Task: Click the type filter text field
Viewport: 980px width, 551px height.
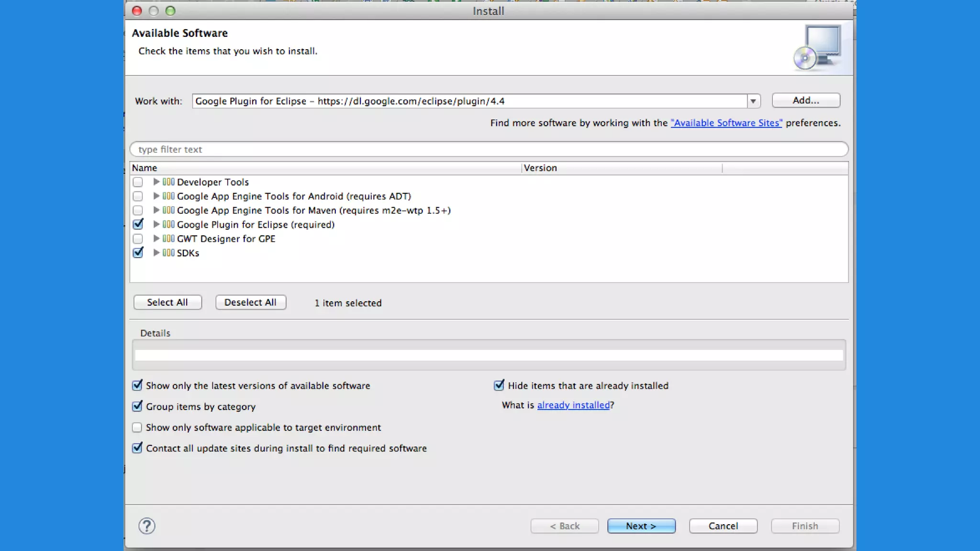Action: (x=488, y=149)
